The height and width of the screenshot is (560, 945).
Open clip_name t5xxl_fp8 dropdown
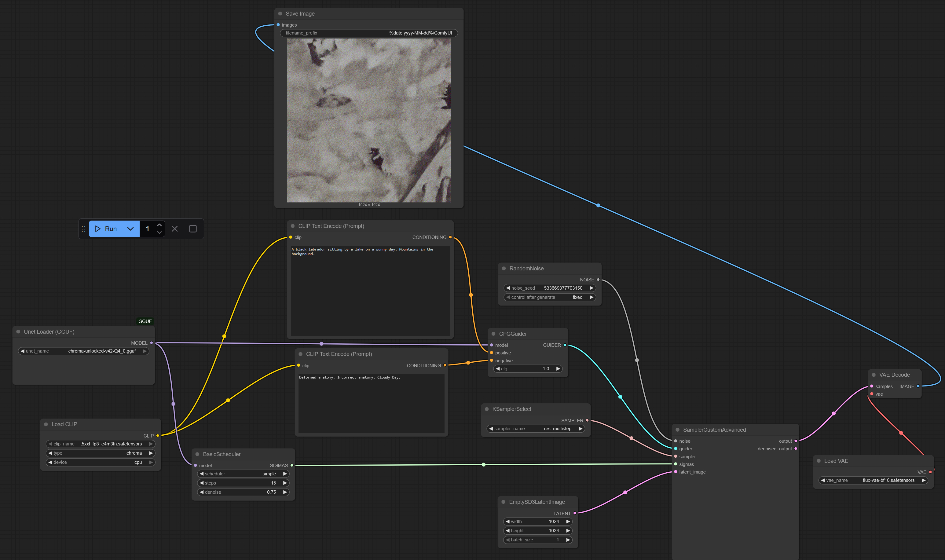coord(101,444)
